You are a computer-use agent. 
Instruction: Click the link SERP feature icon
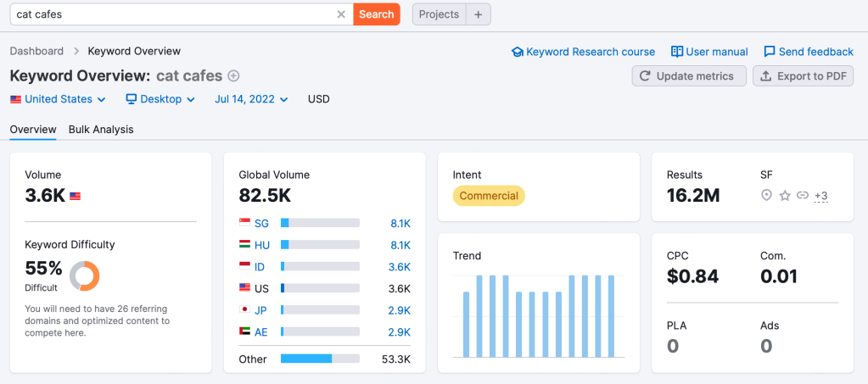coord(803,196)
